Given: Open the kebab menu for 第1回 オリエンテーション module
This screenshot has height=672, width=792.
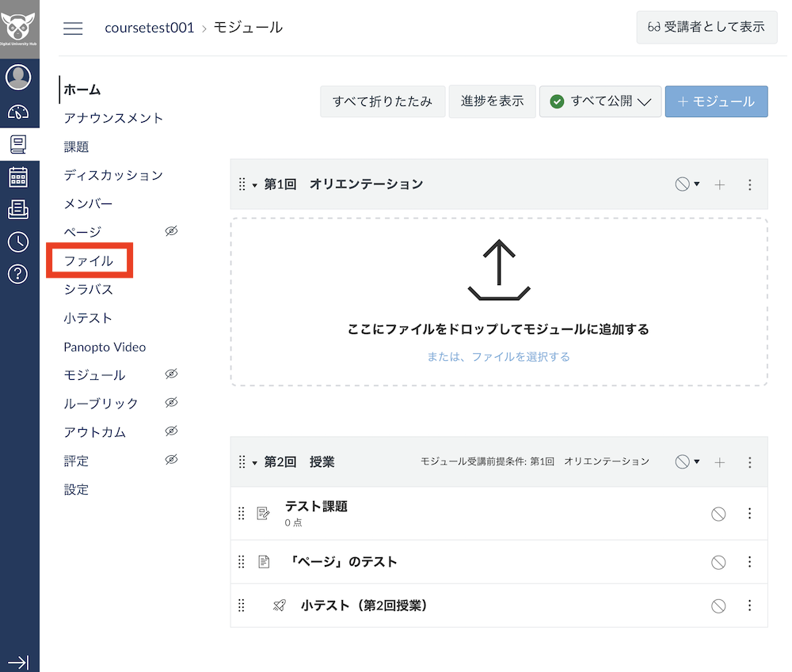Looking at the screenshot, I should point(750,184).
